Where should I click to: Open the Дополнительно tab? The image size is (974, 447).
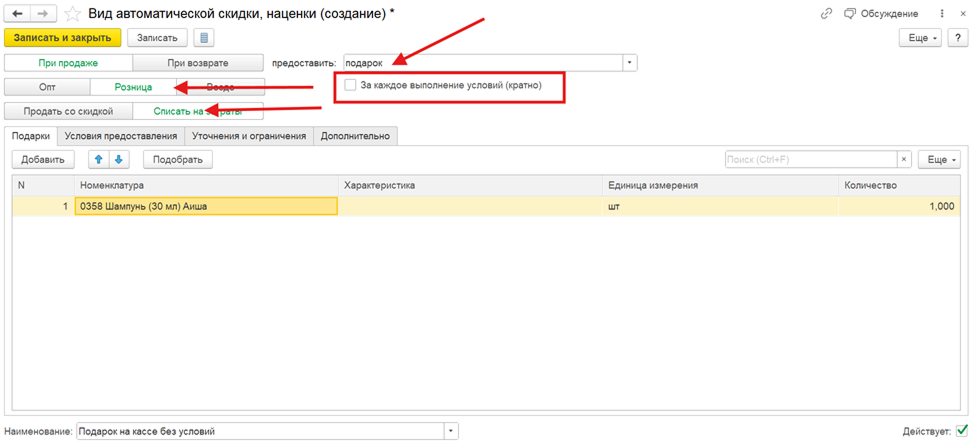[x=355, y=136]
